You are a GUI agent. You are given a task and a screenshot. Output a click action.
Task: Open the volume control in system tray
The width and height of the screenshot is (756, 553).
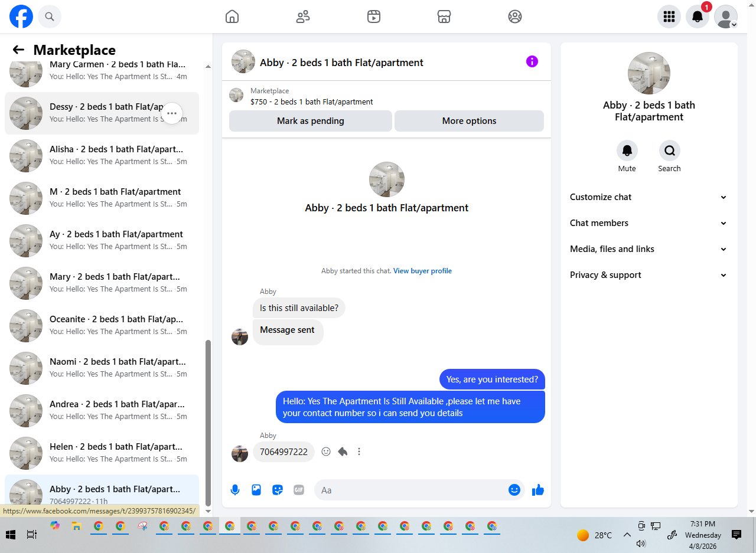tap(641, 544)
